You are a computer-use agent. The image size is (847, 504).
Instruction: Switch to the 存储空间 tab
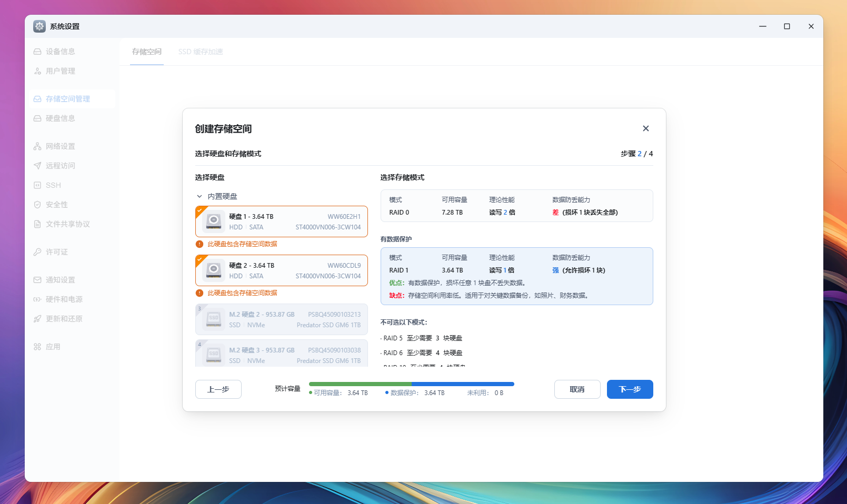click(147, 51)
